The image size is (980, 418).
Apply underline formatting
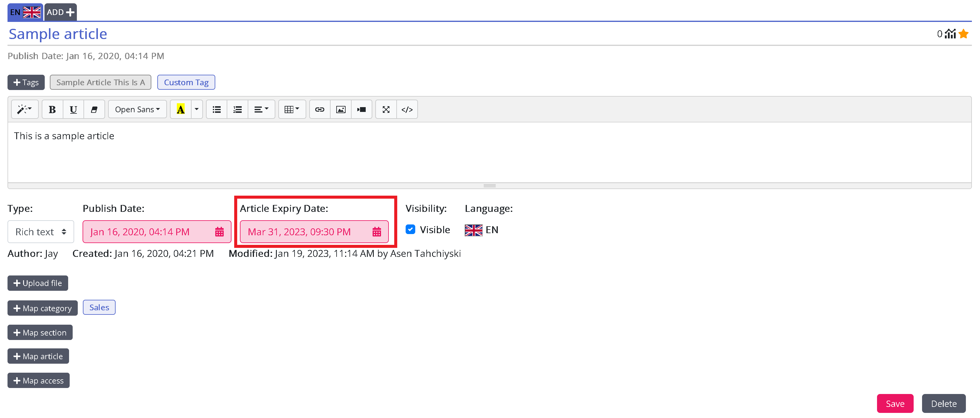tap(73, 110)
